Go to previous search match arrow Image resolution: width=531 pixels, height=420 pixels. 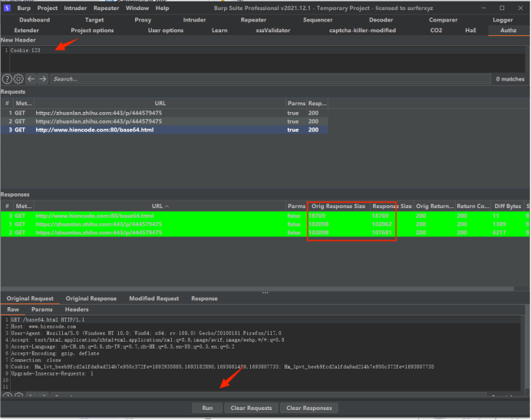[x=31, y=78]
